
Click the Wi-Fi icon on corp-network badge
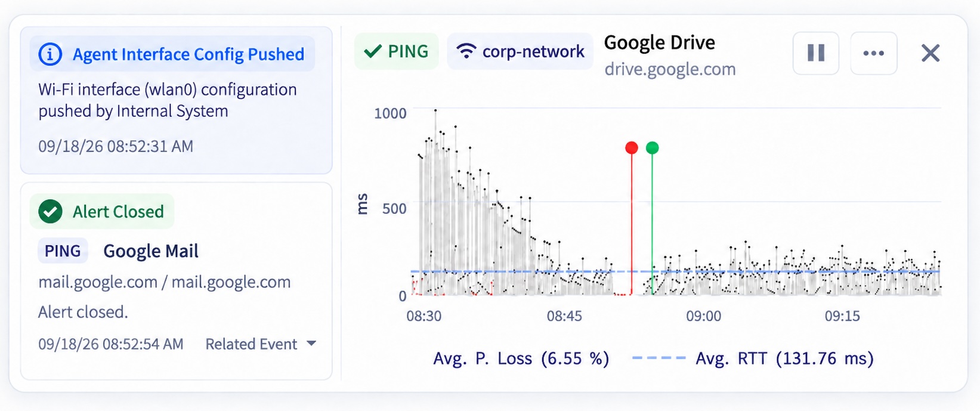tap(466, 51)
